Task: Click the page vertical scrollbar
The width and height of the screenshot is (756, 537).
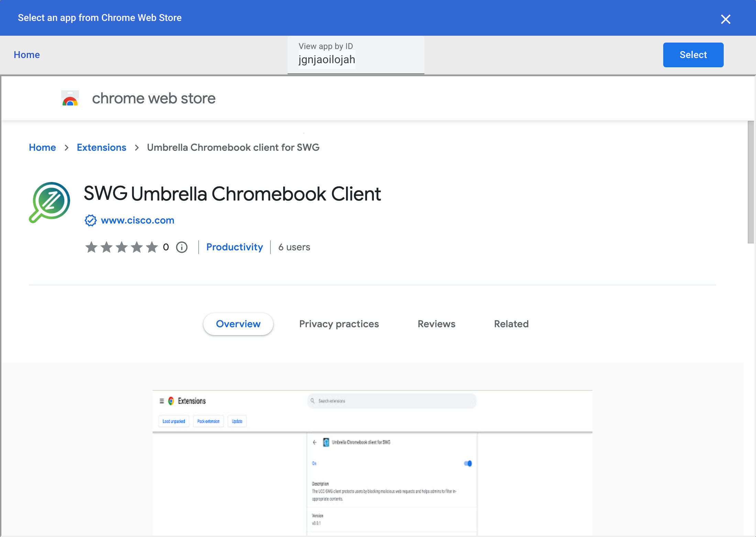Action: 751,182
